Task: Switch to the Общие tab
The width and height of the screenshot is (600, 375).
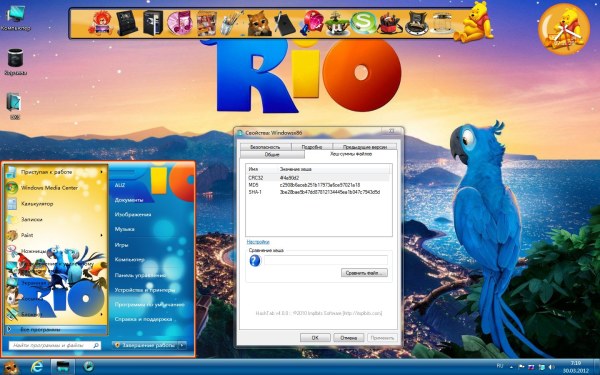Action: coord(272,155)
